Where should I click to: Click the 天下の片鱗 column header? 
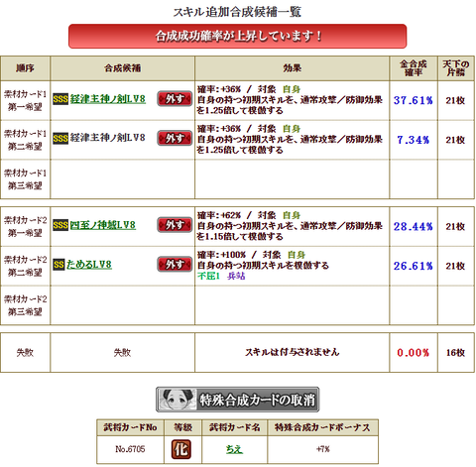[456, 68]
